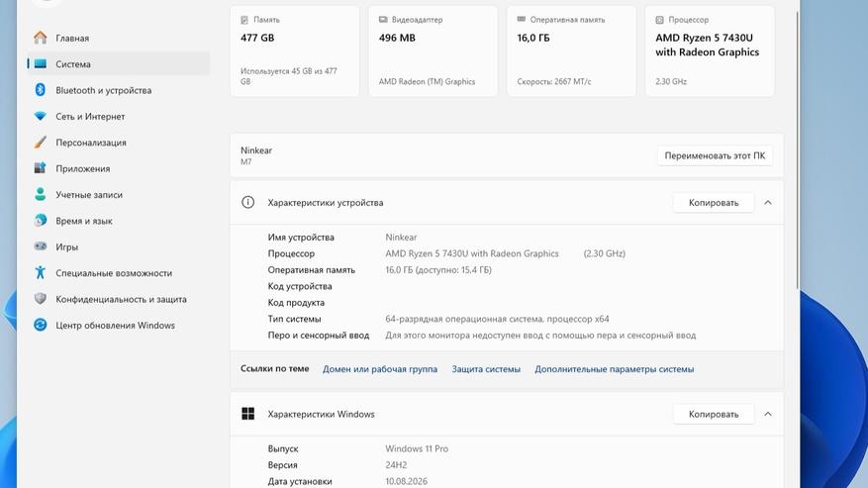
Task: Click the Персонализация paintbrush icon
Action: point(40,143)
